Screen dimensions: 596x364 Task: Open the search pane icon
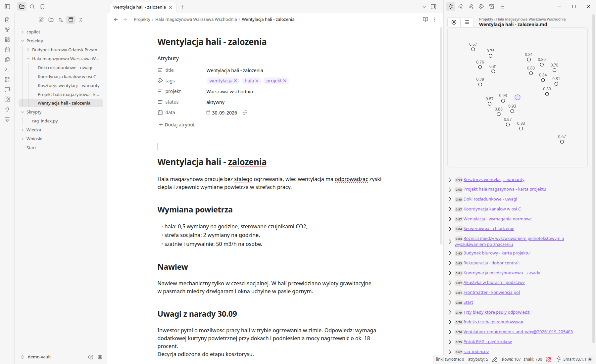pyautogui.click(x=32, y=7)
